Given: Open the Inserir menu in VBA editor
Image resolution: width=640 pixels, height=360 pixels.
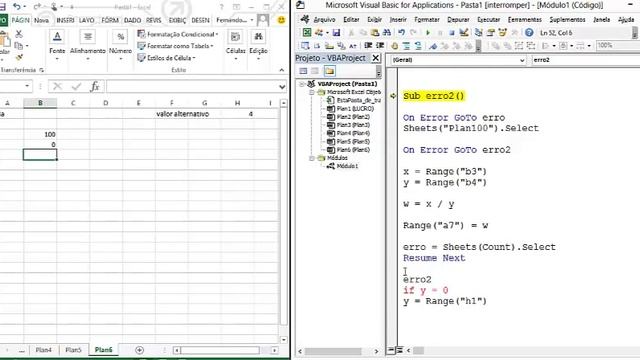Looking at the screenshot, I should pyautogui.click(x=398, y=20).
